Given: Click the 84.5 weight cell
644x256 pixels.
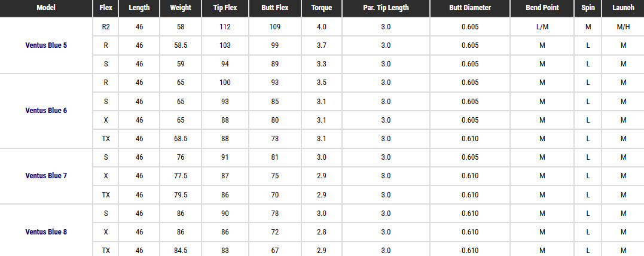Looking at the screenshot, I should tap(181, 250).
